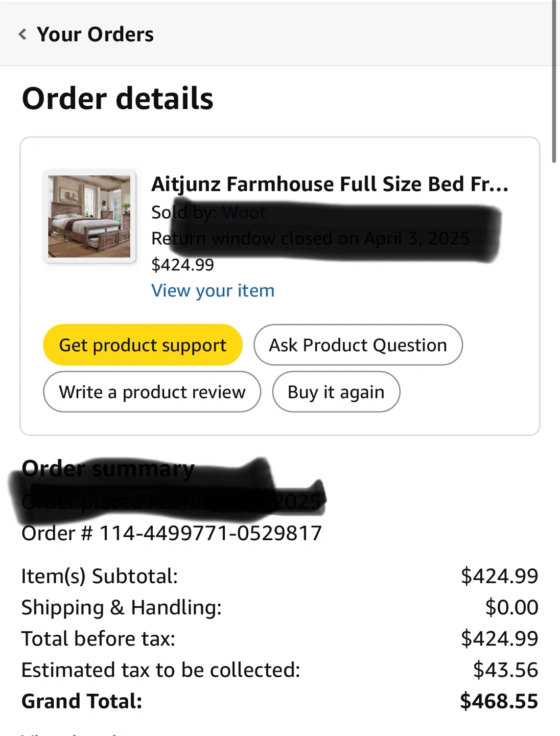Tap the Buy it again button
This screenshot has height=736, width=560.
[336, 392]
